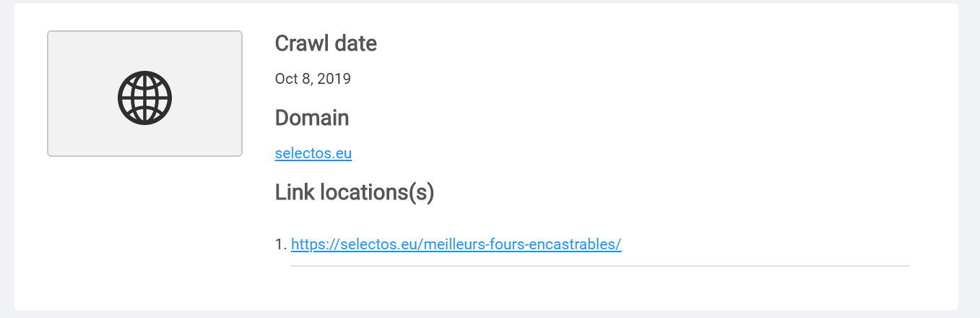Screen dimensions: 980x318
Task: Click the globe icon in the placeholder
Action: [x=144, y=98]
